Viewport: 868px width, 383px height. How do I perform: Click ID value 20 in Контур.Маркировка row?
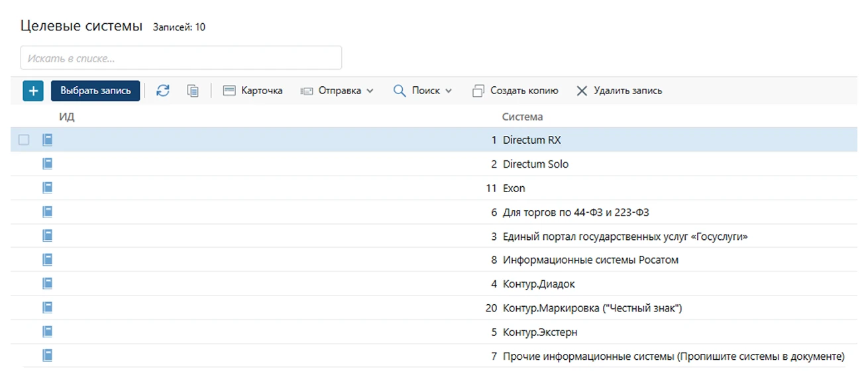(x=491, y=308)
